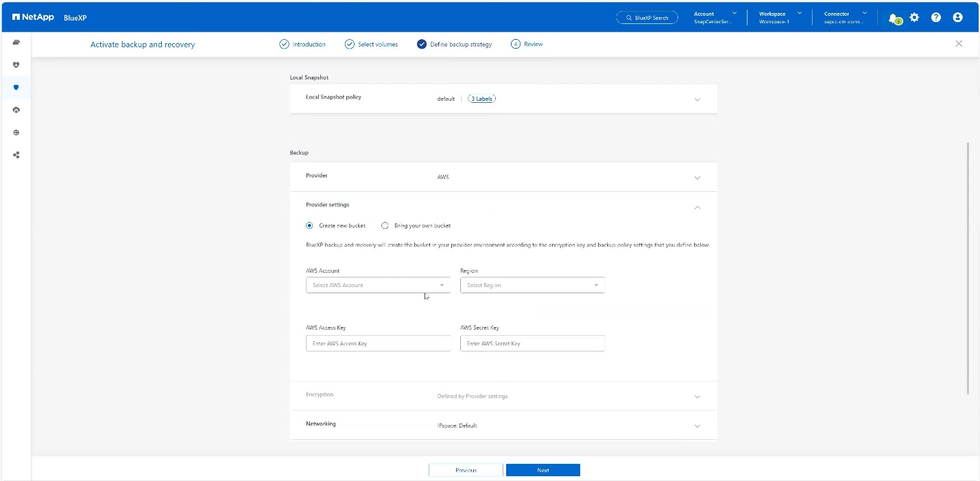This screenshot has width=980, height=481.
Task: Click the page vertical scrollbar
Action: coord(968,267)
